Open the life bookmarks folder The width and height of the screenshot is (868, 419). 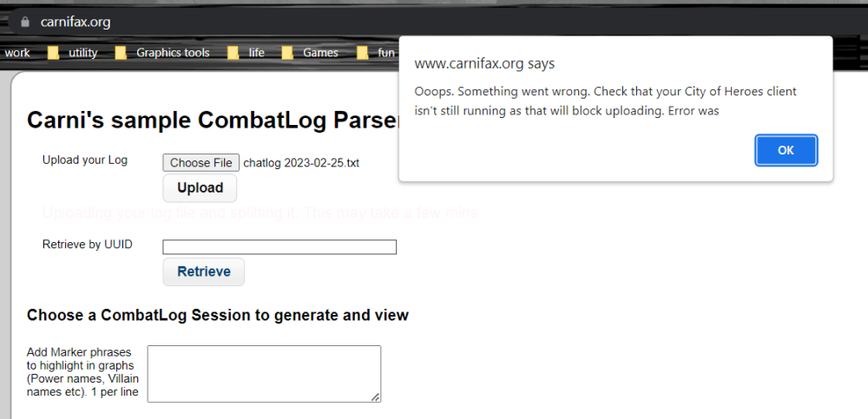247,53
